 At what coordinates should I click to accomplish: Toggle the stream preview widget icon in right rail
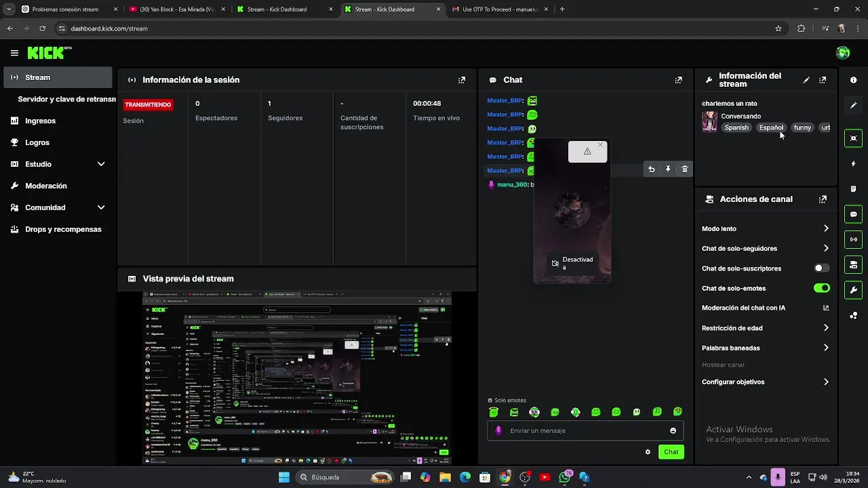(853, 138)
